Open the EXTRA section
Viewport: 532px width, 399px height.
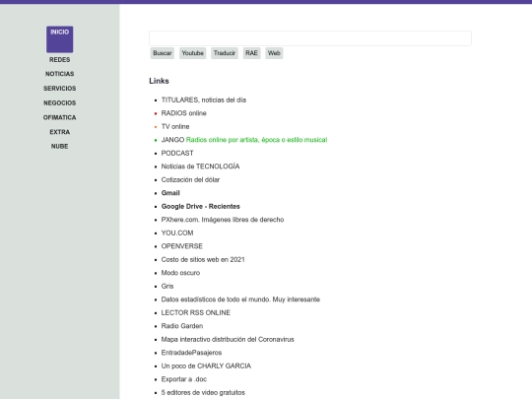pyautogui.click(x=60, y=132)
